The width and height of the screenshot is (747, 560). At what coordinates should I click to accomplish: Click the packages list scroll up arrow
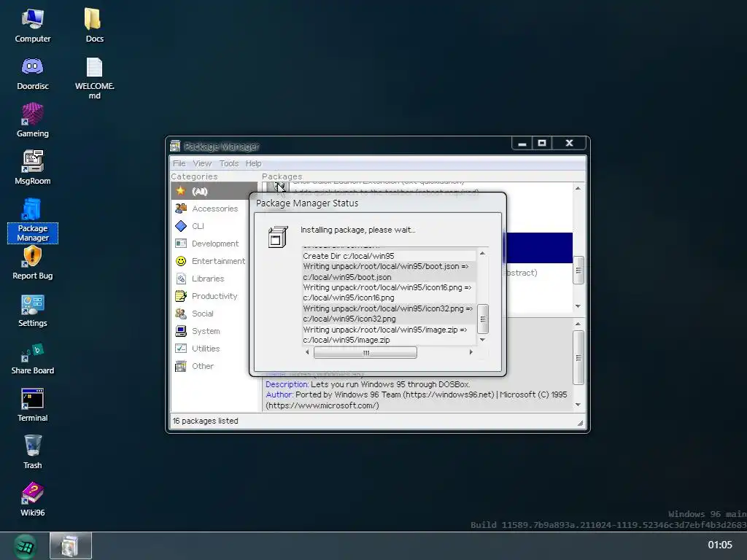(578, 189)
